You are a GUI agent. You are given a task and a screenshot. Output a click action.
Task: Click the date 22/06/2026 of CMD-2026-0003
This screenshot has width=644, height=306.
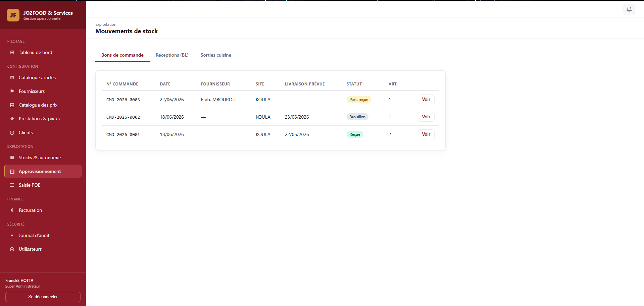pos(172,100)
